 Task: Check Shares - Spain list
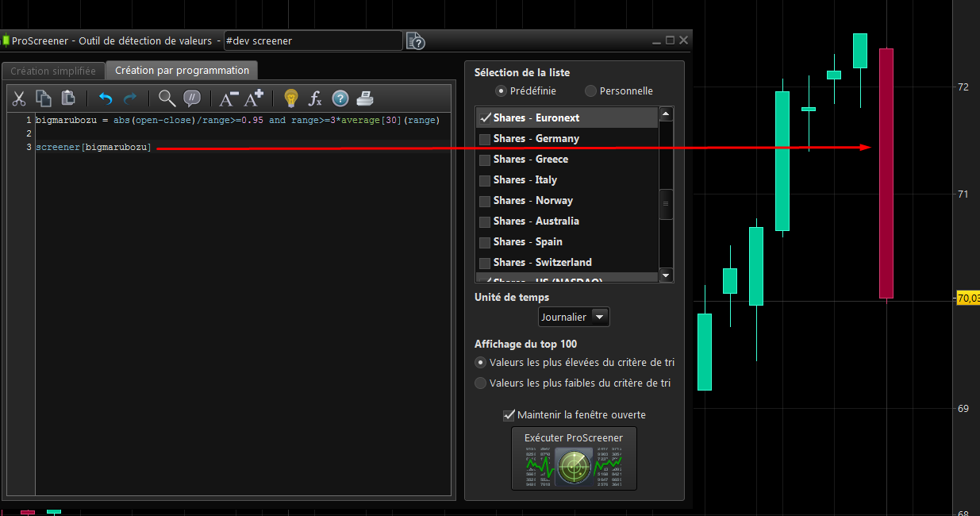click(x=484, y=242)
